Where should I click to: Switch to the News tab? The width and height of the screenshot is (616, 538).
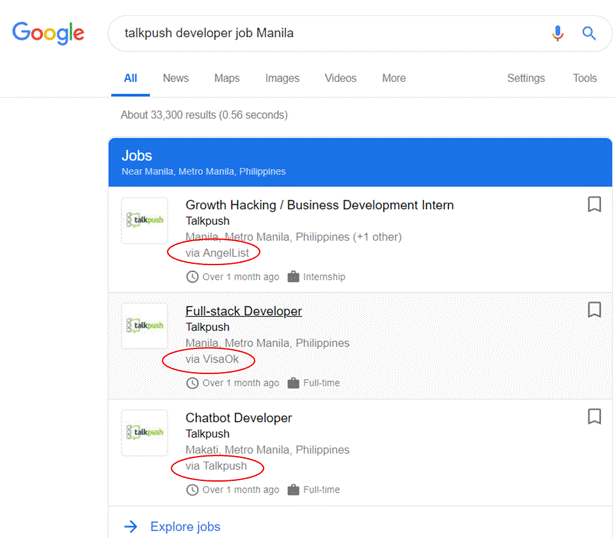[176, 78]
